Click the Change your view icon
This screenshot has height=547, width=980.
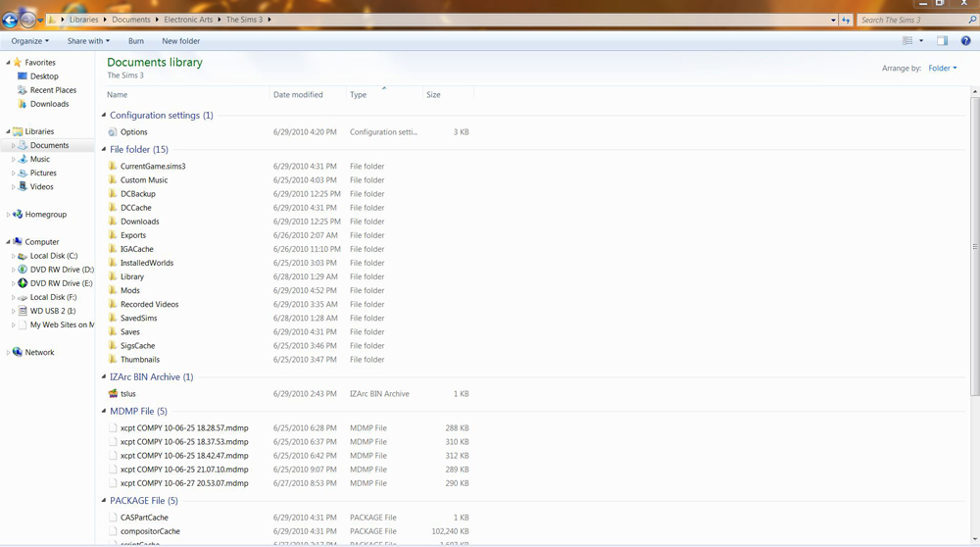pos(907,41)
